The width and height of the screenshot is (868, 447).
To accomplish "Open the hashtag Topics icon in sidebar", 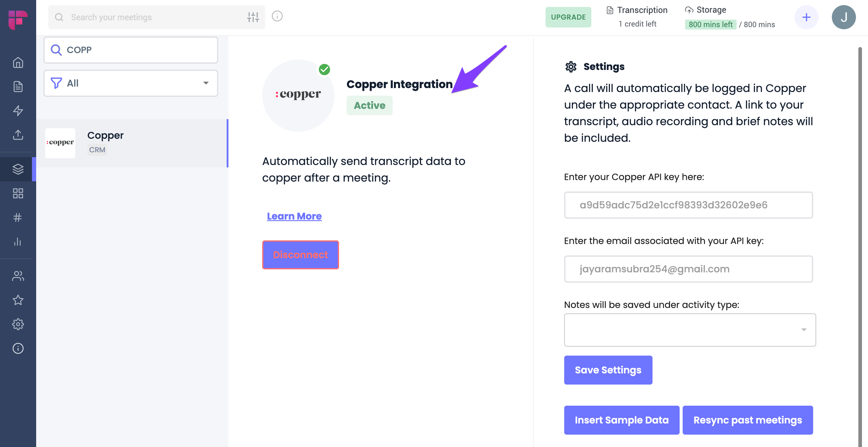I will (18, 217).
